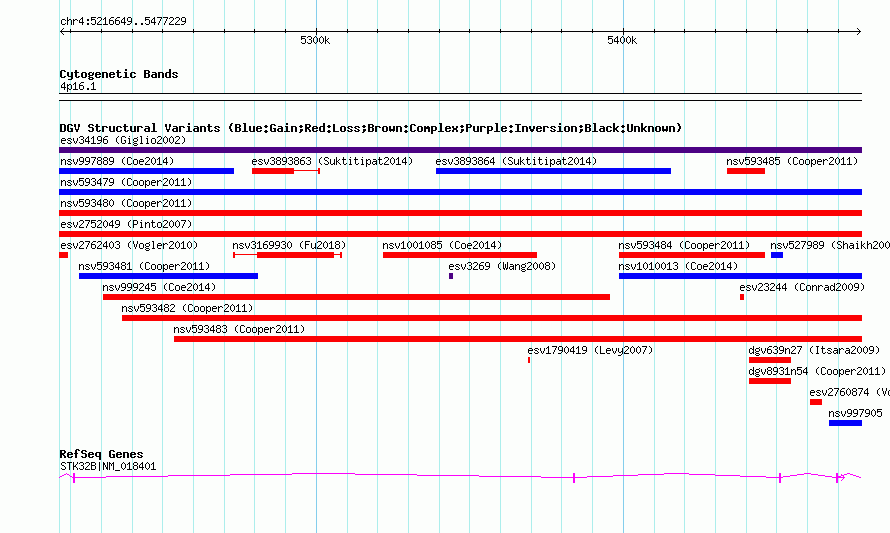Viewport: 890px width, 533px height.
Task: Click the esv3893864 (Suktitipat2014) variant label
Action: tap(516, 161)
